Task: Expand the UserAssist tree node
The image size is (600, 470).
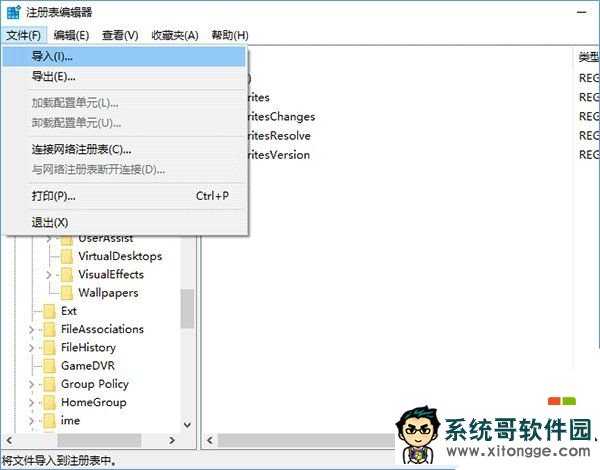Action: click(x=49, y=239)
